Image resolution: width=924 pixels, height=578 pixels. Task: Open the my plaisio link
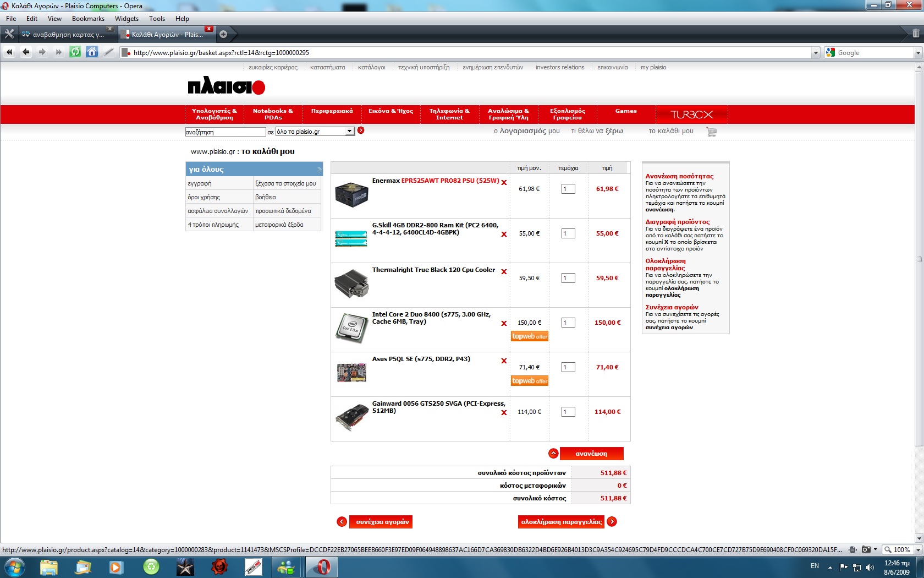tap(653, 67)
